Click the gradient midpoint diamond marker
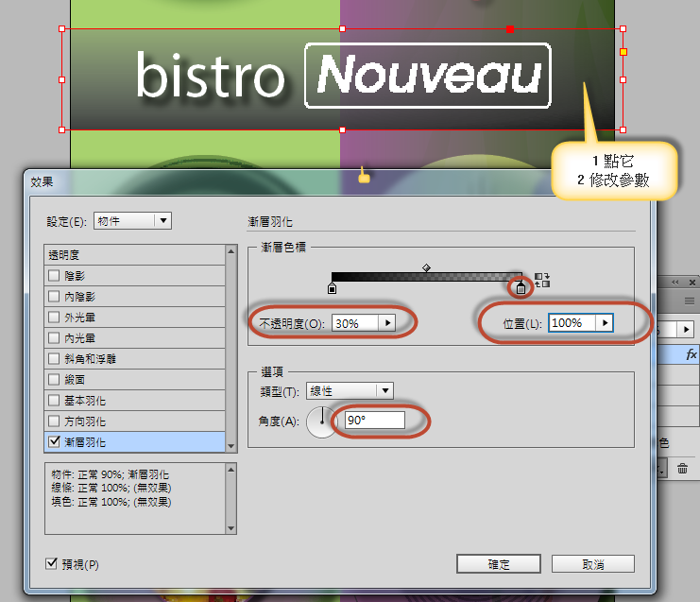The width and height of the screenshot is (700, 602). click(426, 268)
